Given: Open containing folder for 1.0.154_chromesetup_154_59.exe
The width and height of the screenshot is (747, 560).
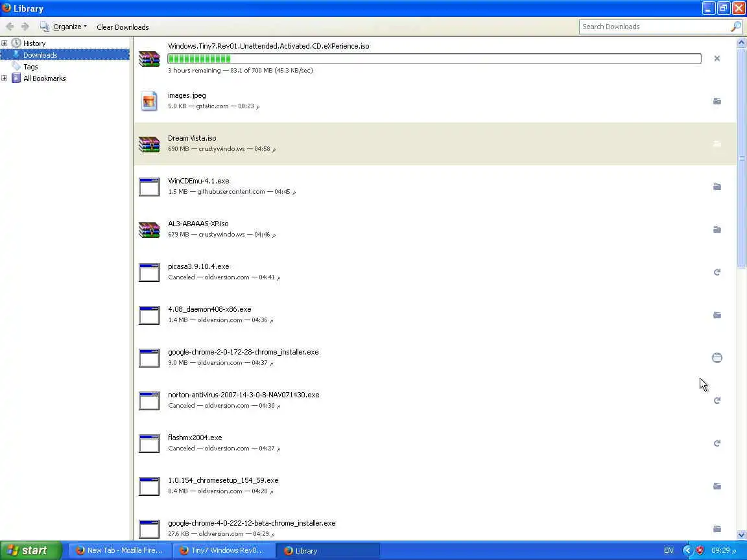Looking at the screenshot, I should pos(717,486).
